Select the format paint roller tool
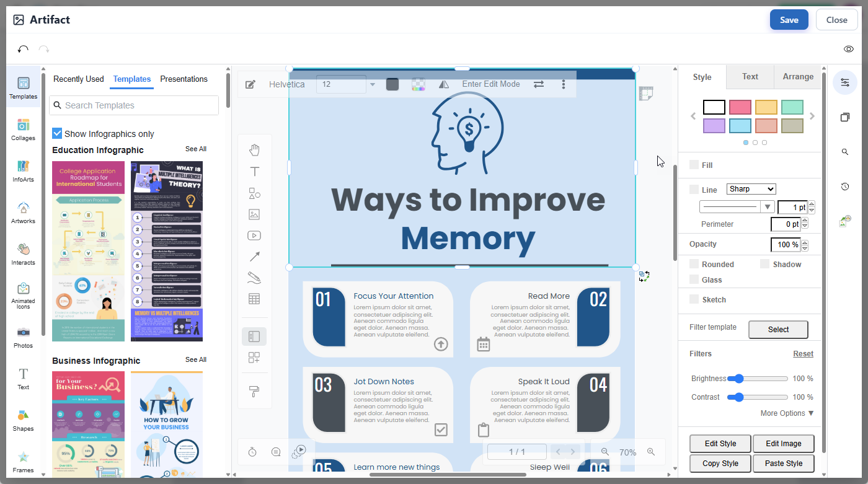The height and width of the screenshot is (484, 868). pyautogui.click(x=254, y=391)
